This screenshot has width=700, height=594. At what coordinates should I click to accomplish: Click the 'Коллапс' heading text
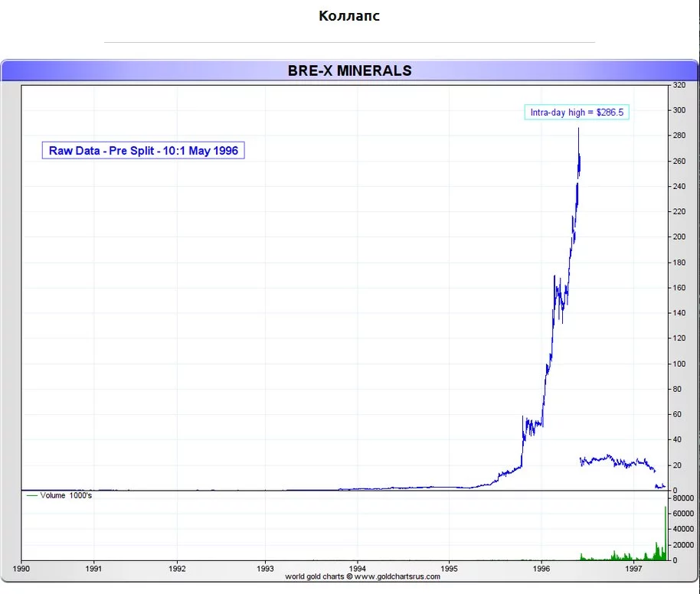349,16
